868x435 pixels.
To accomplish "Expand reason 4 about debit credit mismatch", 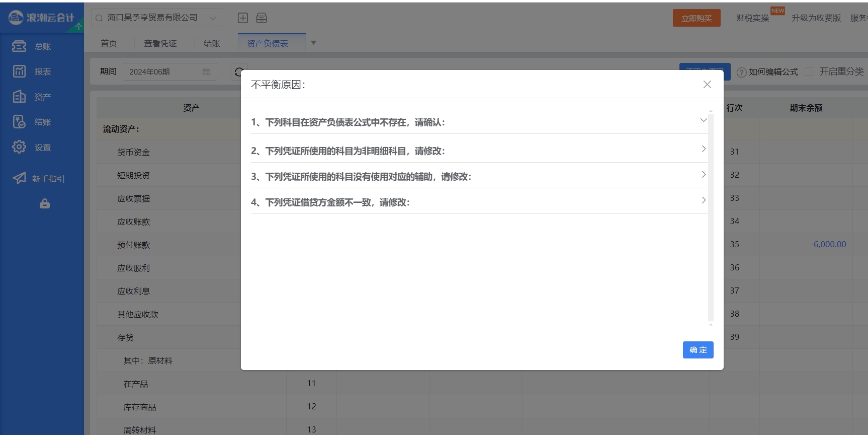I will [704, 200].
